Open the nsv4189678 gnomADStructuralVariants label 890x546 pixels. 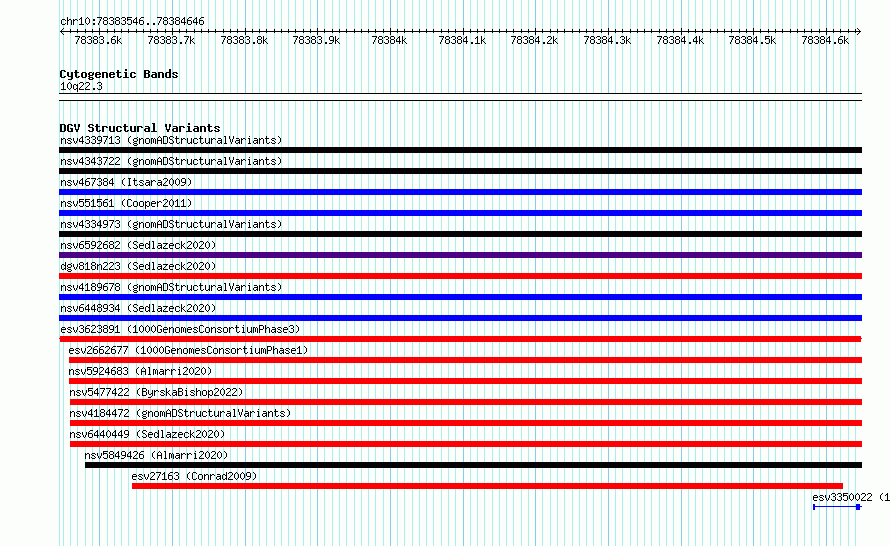(171, 287)
